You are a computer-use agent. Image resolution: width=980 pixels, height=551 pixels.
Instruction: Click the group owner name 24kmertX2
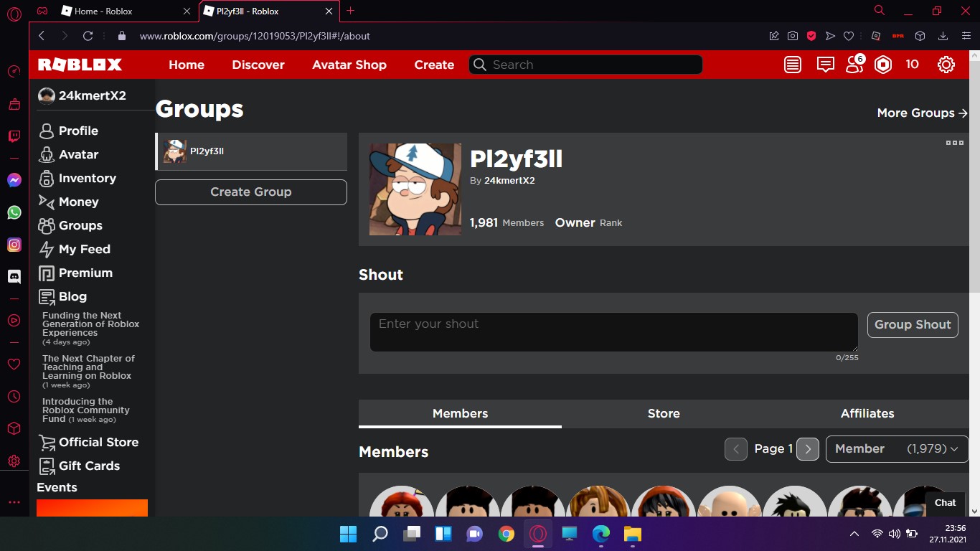[x=509, y=181]
